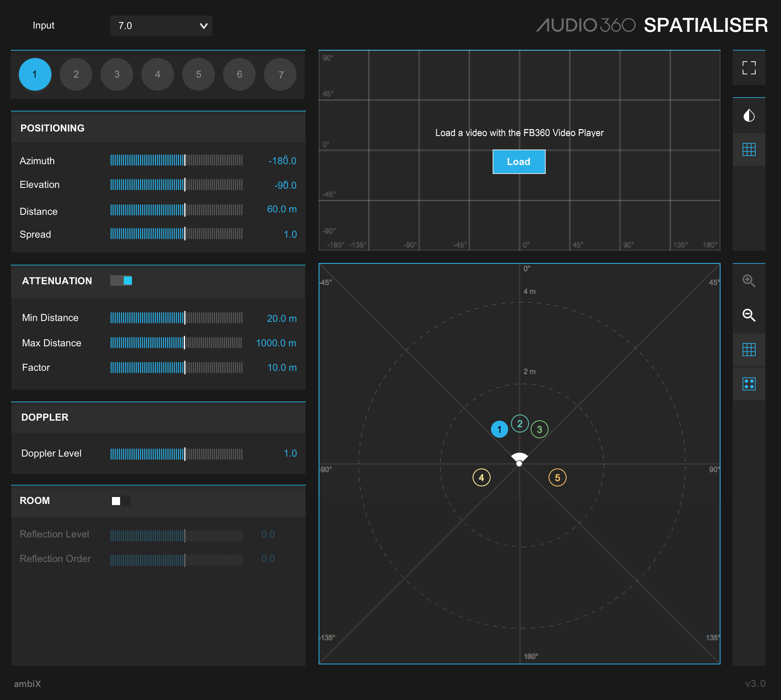The height and width of the screenshot is (700, 781).
Task: Open the Input format dropdown
Action: (161, 26)
